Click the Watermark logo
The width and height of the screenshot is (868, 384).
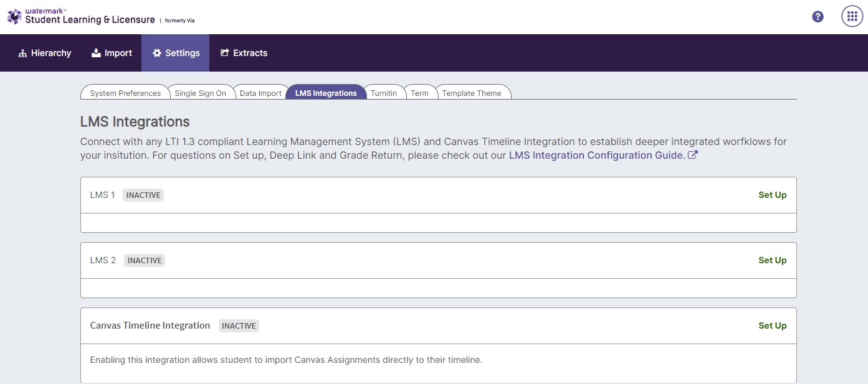coord(14,16)
